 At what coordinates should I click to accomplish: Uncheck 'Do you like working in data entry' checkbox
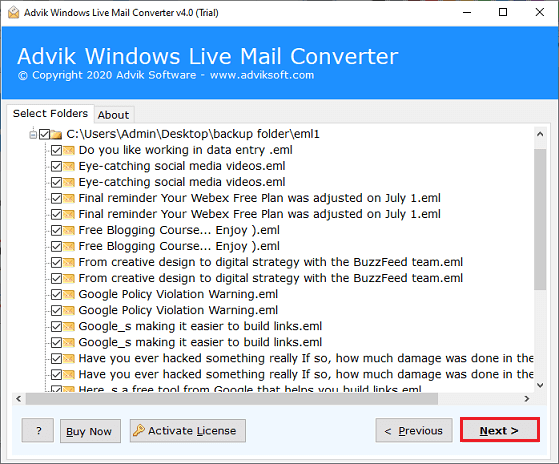tap(56, 150)
